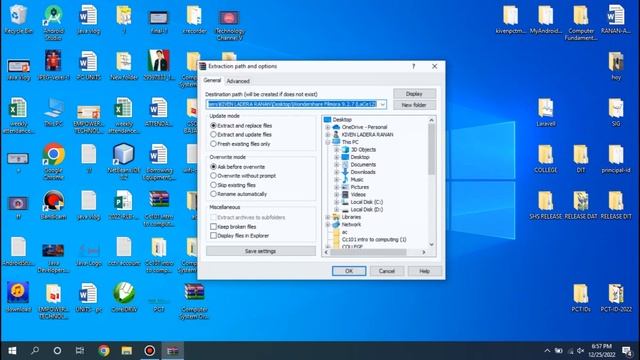Select the kivenpctm folder on the desktop
This screenshot has width=640, height=360.
[510, 20]
